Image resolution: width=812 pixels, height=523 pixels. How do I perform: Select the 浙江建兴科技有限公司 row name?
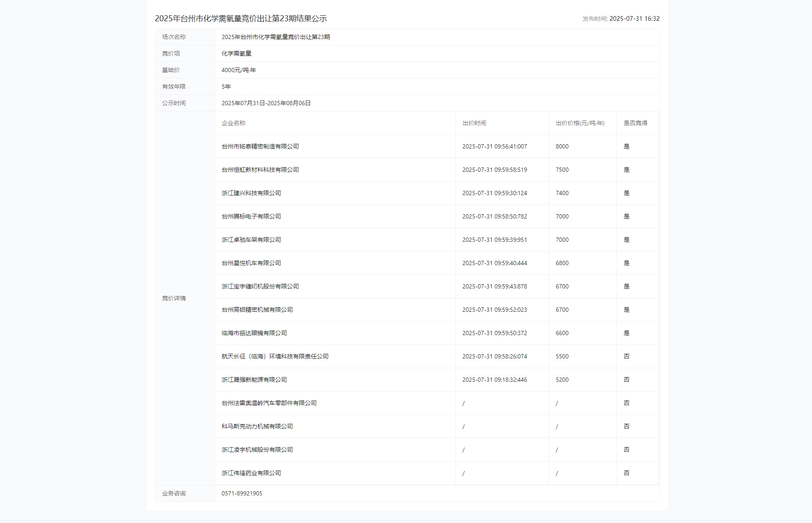(x=251, y=193)
